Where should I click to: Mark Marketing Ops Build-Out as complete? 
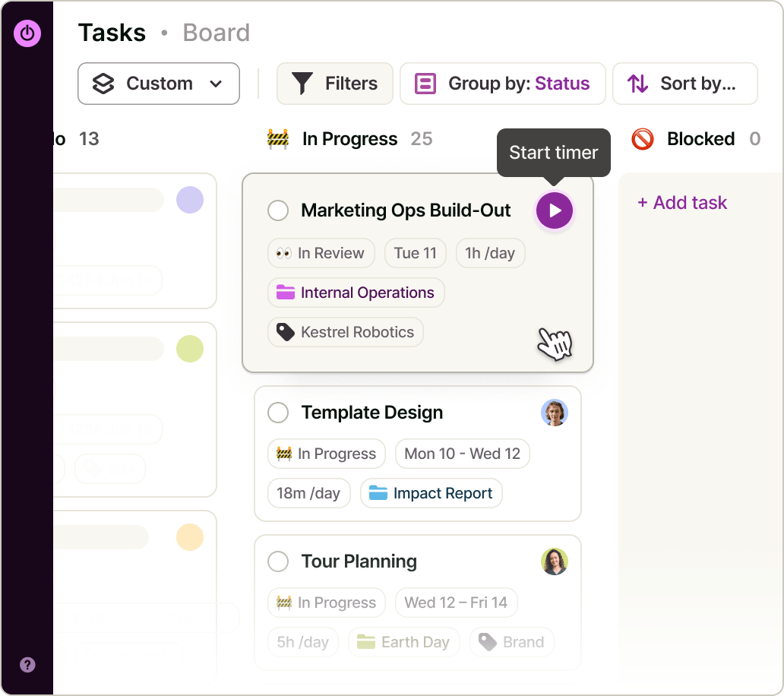[x=278, y=210]
